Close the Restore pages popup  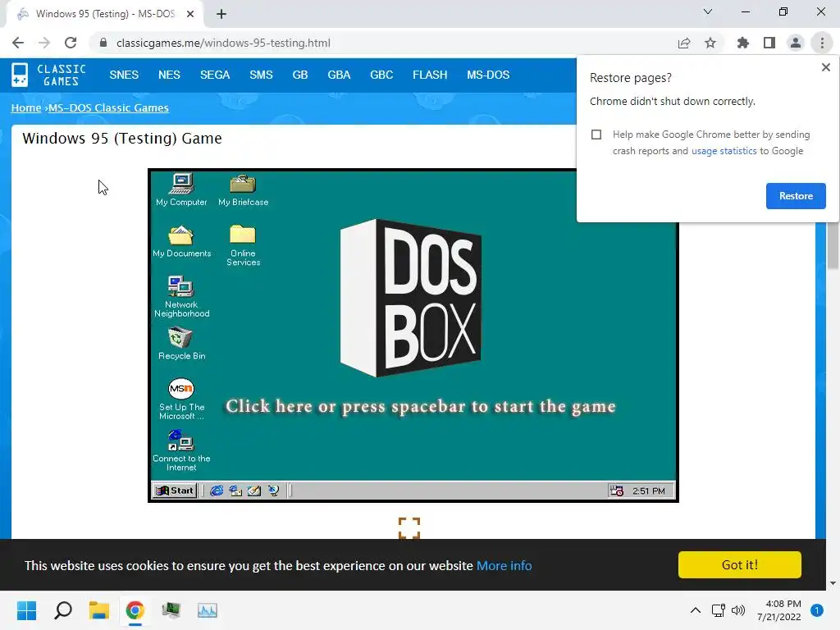click(x=825, y=67)
